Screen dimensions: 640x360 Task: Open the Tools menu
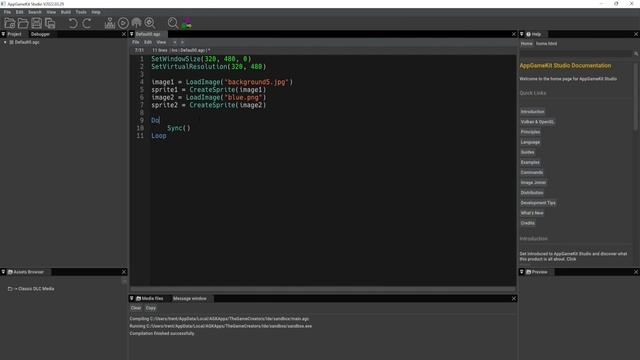click(x=81, y=12)
